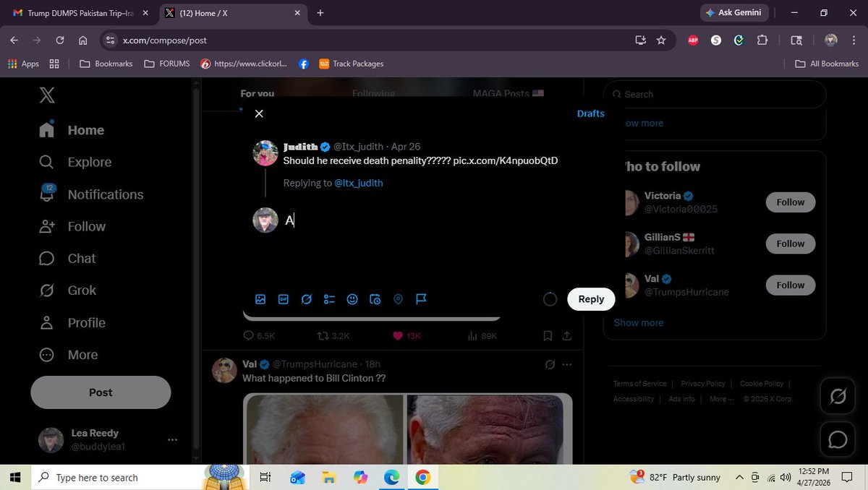Open Chat in sidebar
This screenshot has height=490, width=868.
[x=68, y=258]
